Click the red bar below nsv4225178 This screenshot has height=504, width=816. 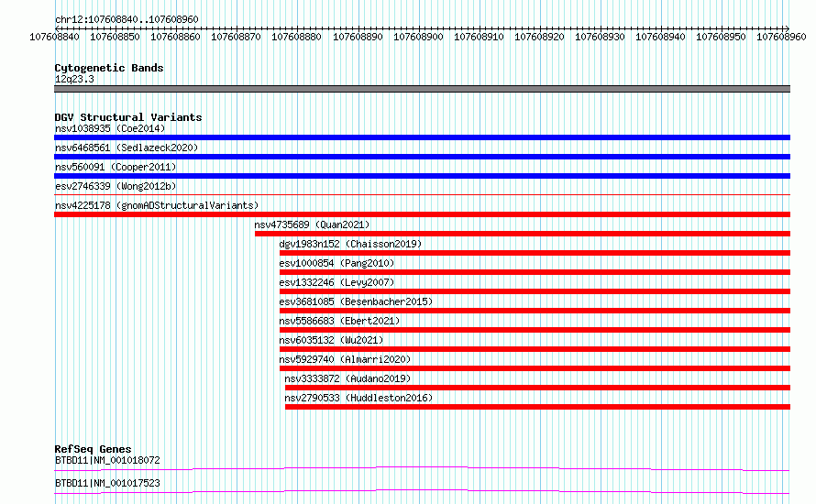(x=422, y=214)
